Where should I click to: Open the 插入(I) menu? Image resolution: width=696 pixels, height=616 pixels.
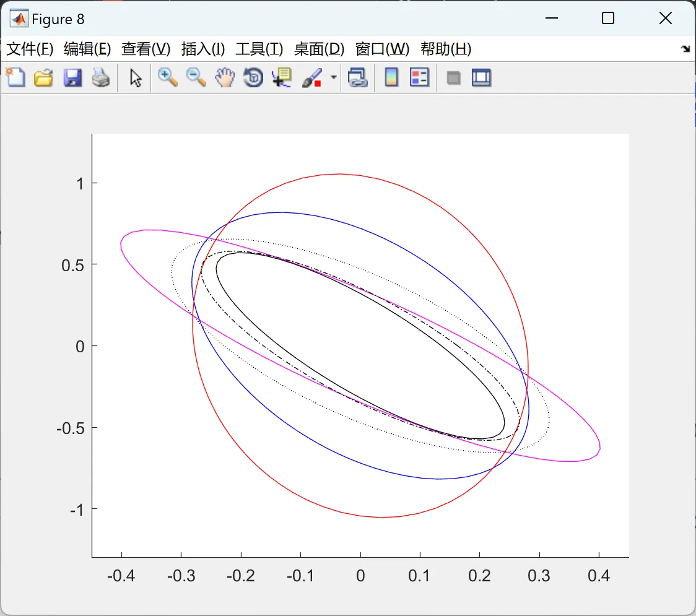pyautogui.click(x=203, y=49)
